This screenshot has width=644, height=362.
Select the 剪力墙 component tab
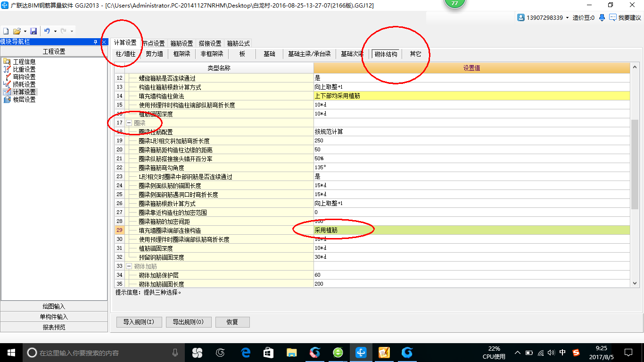(x=154, y=54)
